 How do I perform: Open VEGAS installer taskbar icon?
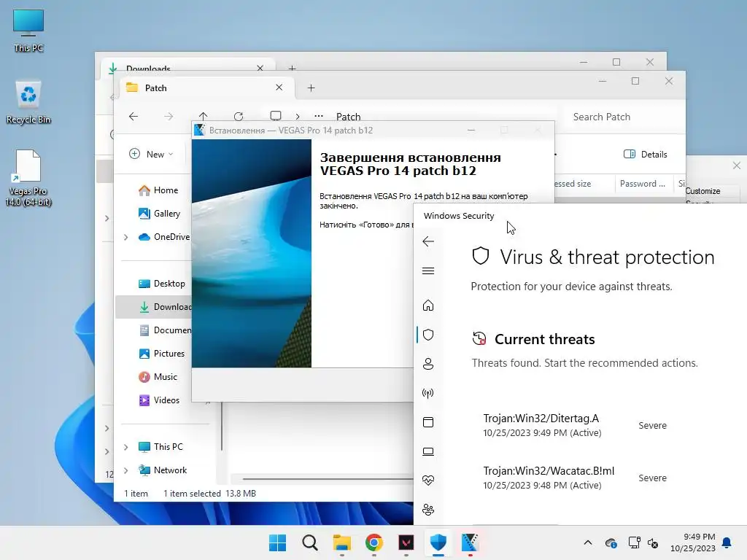[x=471, y=542]
